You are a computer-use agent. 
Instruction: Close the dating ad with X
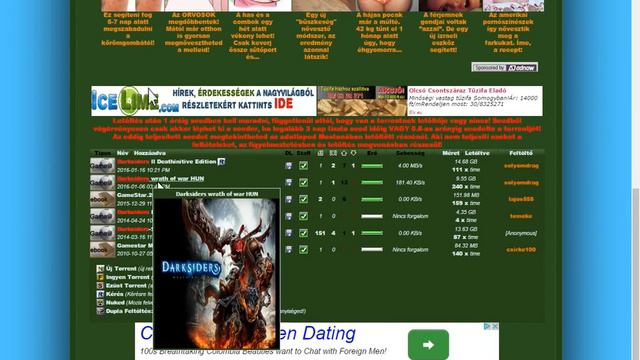point(495,326)
